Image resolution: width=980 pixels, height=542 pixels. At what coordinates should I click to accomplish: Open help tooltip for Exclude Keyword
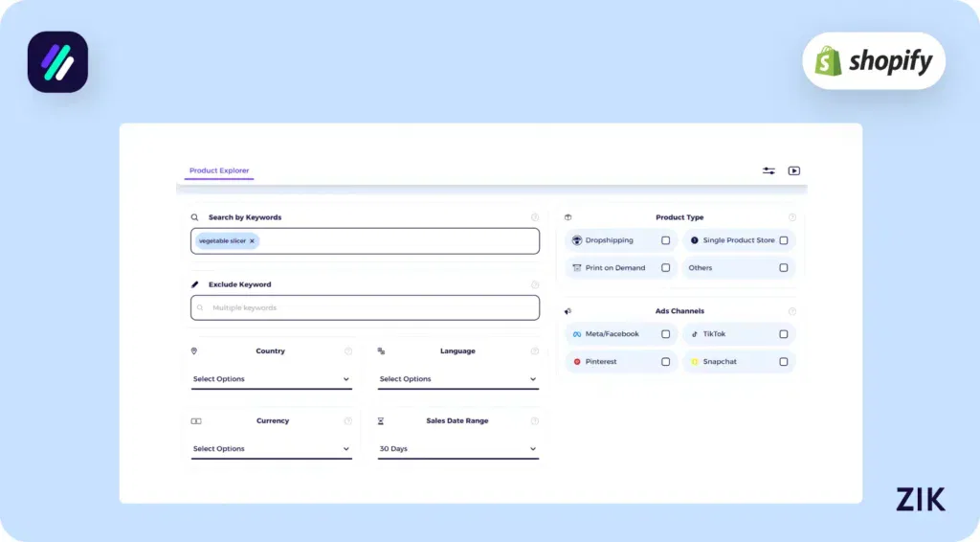pyautogui.click(x=534, y=284)
